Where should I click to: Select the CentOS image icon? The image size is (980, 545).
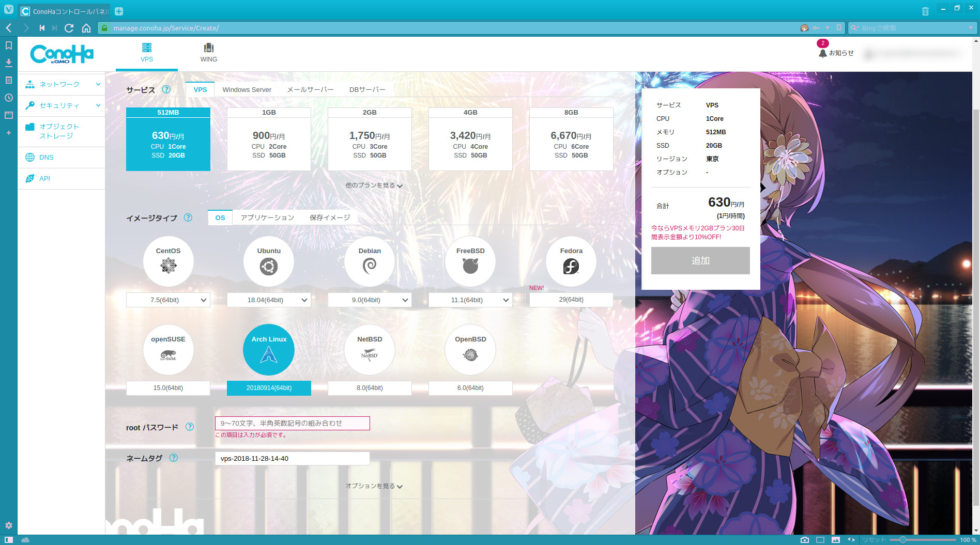coord(168,261)
